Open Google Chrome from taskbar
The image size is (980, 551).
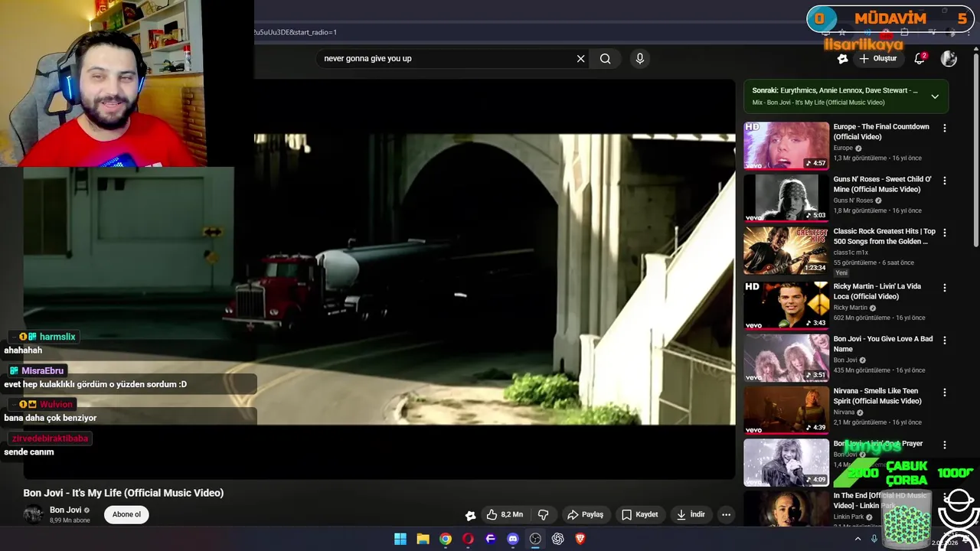446,539
